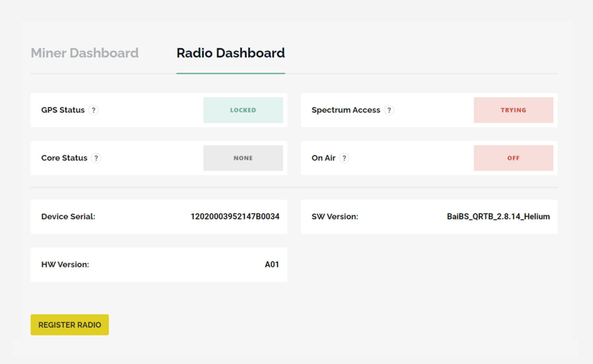
Task: Open Spectrum Access help question mark
Action: (389, 110)
